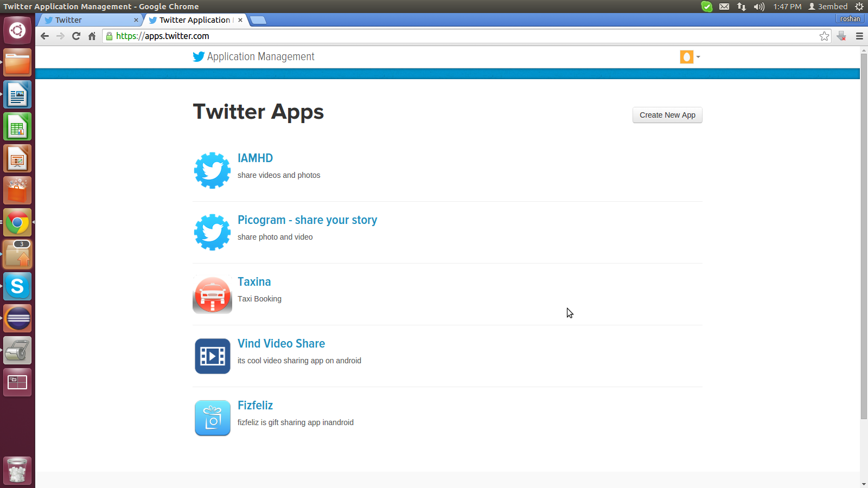Close the Twitter Application tab
Screen dimensions: 868x488
pos(240,20)
